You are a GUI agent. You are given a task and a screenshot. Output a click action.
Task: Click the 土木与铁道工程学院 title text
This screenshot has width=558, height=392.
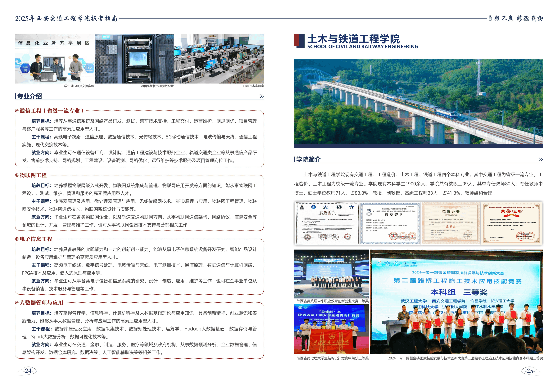coord(353,39)
